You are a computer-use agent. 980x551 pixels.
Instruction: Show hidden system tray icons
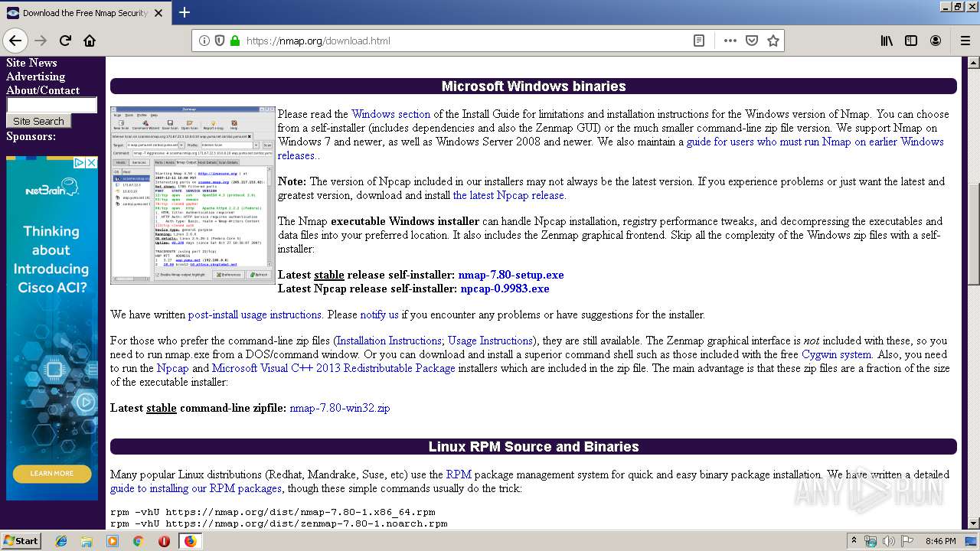pos(854,541)
